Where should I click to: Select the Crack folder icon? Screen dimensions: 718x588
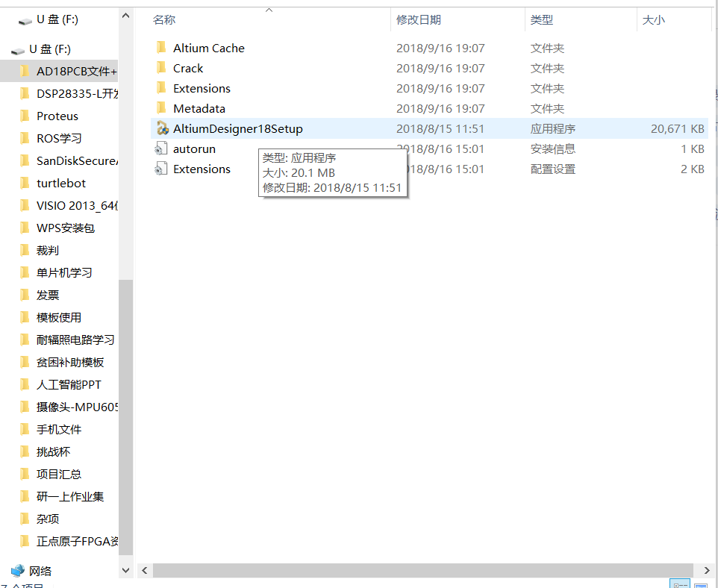coord(161,67)
